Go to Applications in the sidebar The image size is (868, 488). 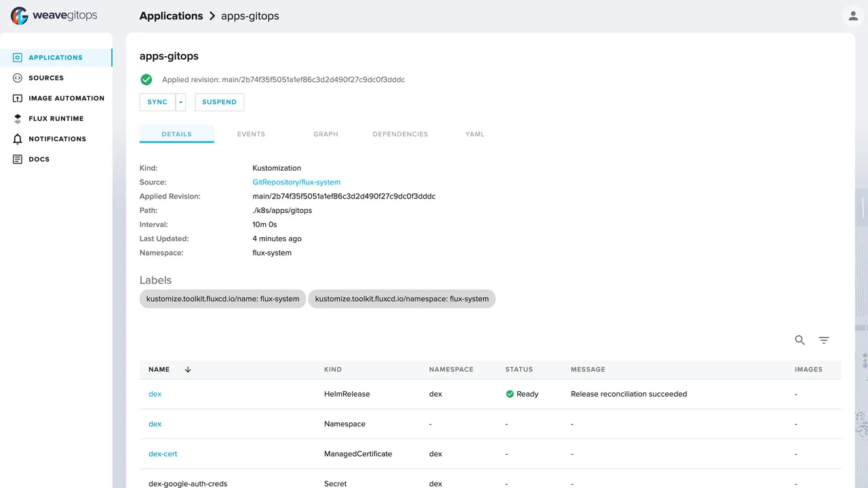(56, 58)
